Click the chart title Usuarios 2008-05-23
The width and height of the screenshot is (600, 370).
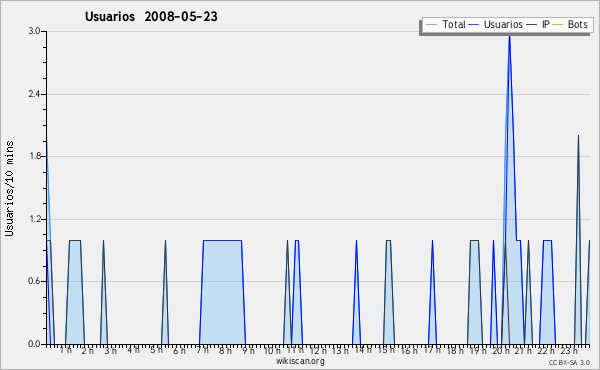[151, 16]
